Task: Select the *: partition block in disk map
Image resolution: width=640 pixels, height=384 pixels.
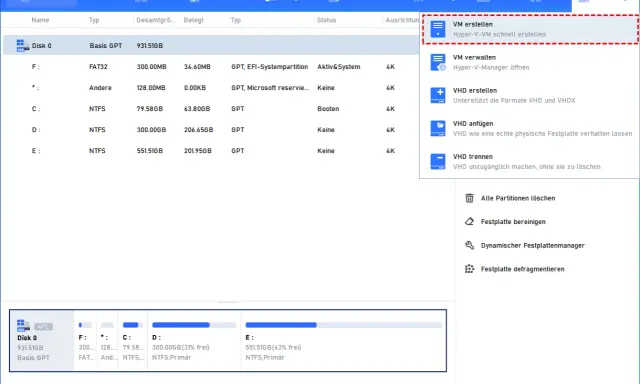Action: pyautogui.click(x=107, y=340)
